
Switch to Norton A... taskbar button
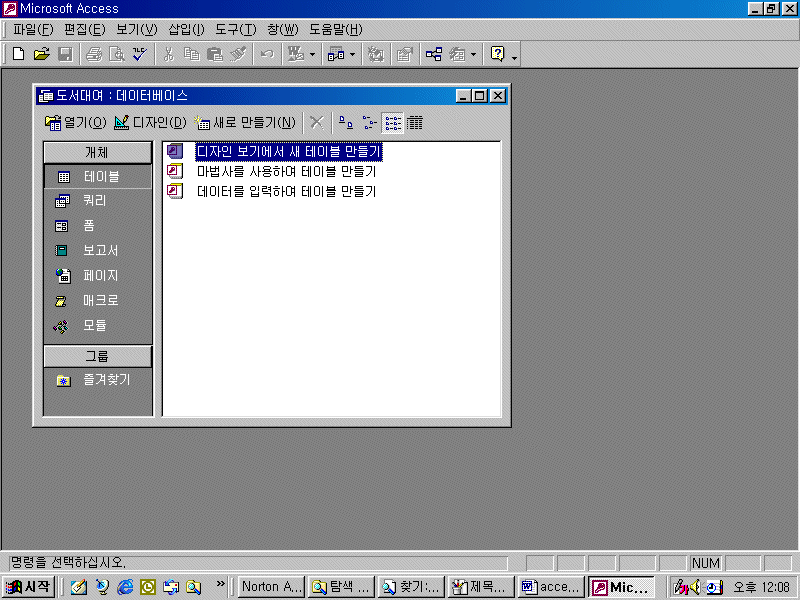(x=271, y=587)
